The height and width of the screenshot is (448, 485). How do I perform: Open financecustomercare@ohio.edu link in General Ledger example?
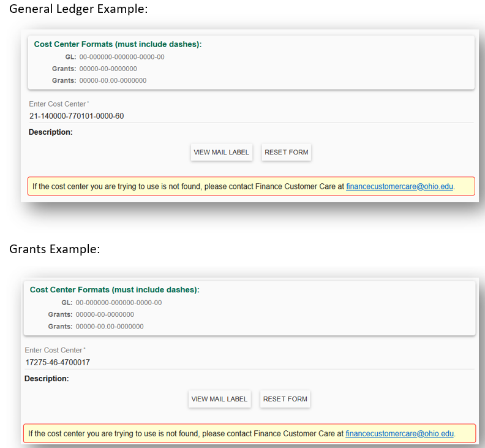(399, 186)
